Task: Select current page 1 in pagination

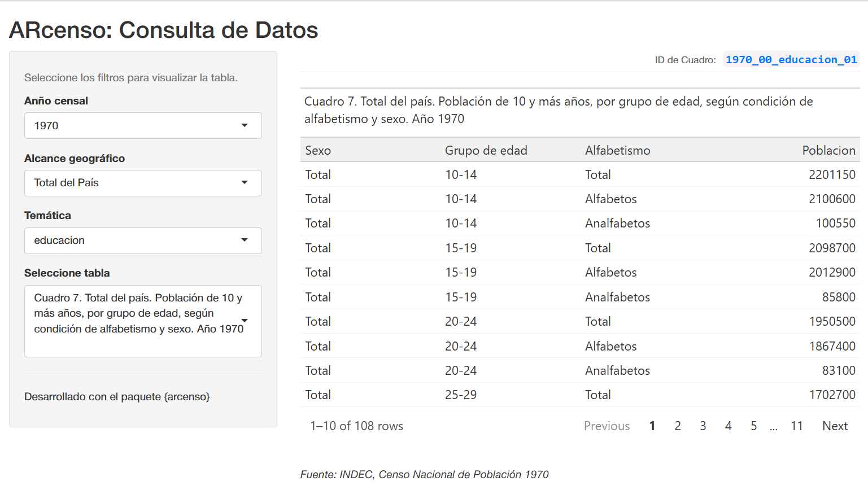Action: pyautogui.click(x=652, y=426)
